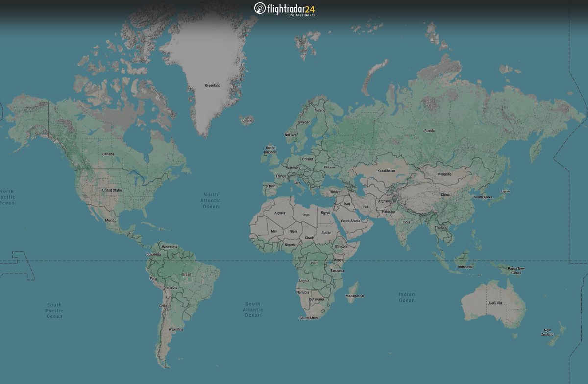Click the Indian Ocean label
This screenshot has height=384, width=588.
click(x=406, y=298)
